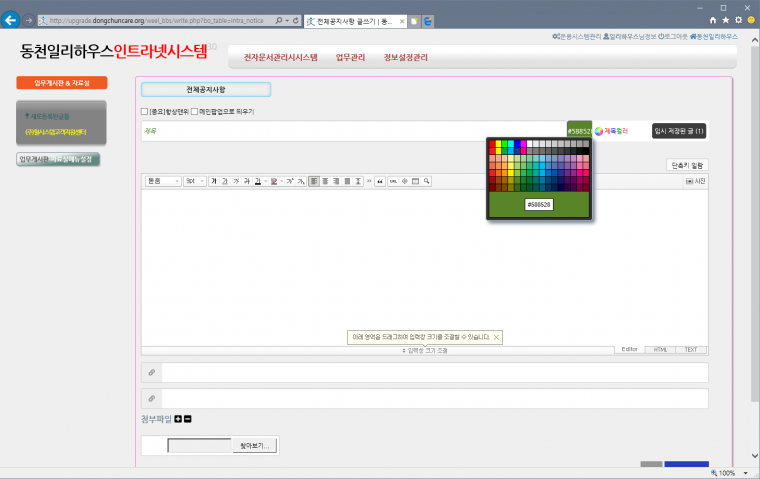Open the font family dropdown
The image size is (760, 479).
(x=162, y=181)
